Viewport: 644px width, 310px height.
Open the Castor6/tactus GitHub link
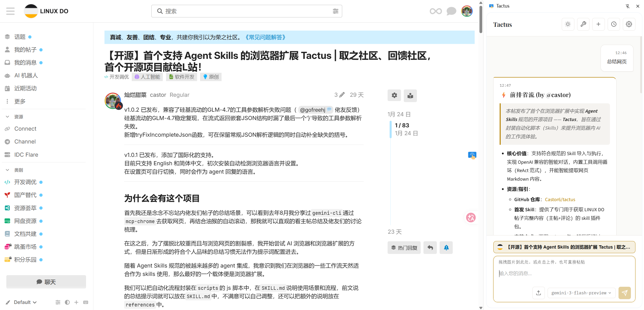560,199
